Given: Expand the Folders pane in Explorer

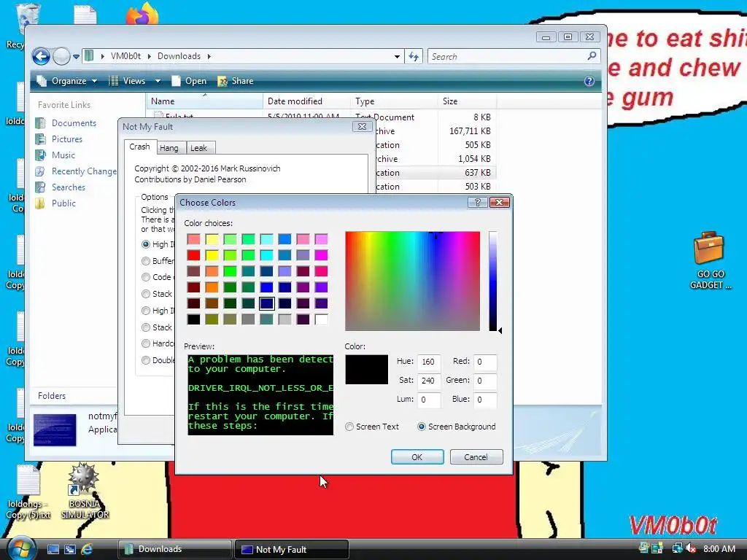Looking at the screenshot, I should (x=52, y=396).
